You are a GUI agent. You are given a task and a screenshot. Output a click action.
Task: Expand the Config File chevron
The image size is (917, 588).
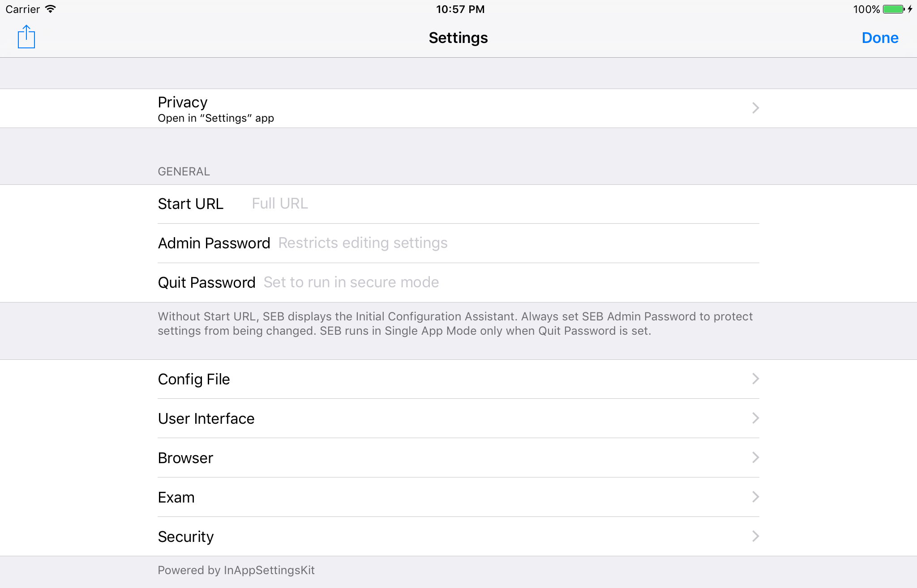(x=755, y=379)
